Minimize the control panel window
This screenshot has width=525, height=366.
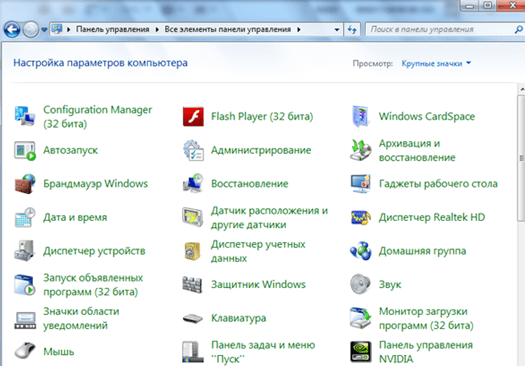pos(470,6)
